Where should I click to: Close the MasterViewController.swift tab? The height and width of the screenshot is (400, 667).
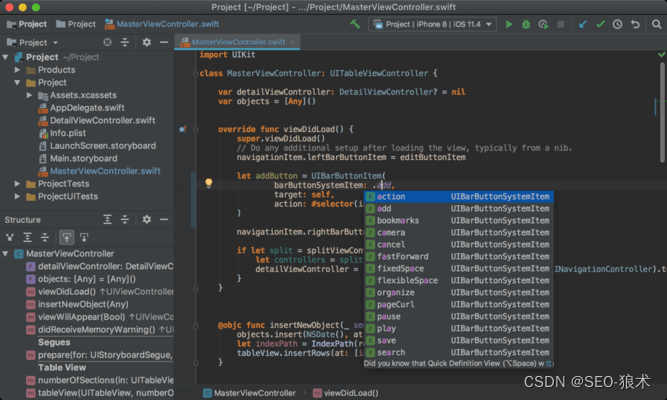293,42
